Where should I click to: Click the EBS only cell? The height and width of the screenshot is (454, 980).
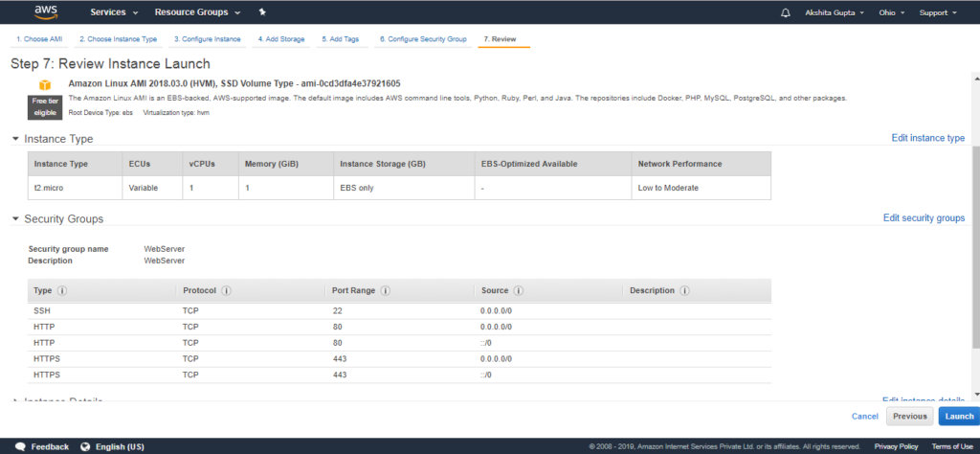[x=405, y=188]
